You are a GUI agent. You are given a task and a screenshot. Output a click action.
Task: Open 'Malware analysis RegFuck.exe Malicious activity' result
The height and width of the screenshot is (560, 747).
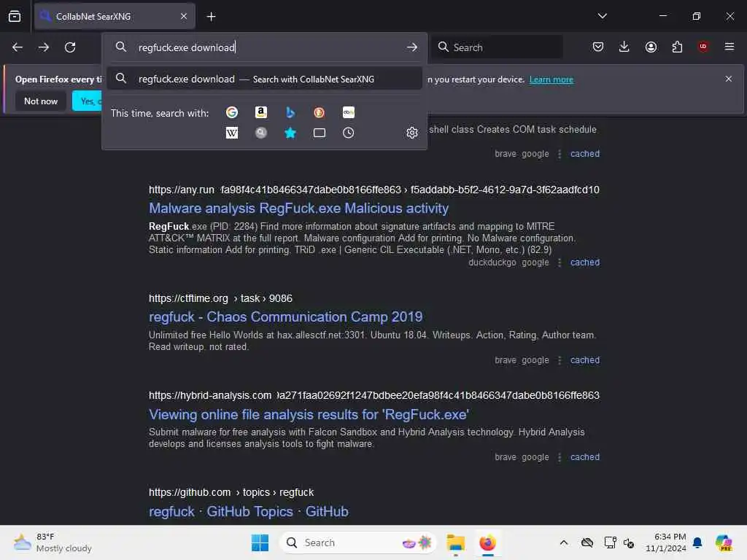click(x=298, y=208)
